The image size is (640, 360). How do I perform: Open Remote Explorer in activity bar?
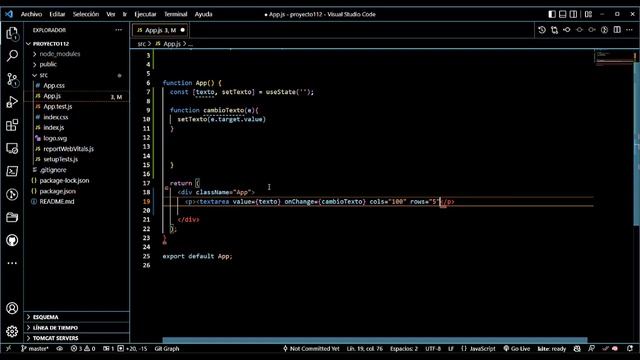[x=12, y=148]
